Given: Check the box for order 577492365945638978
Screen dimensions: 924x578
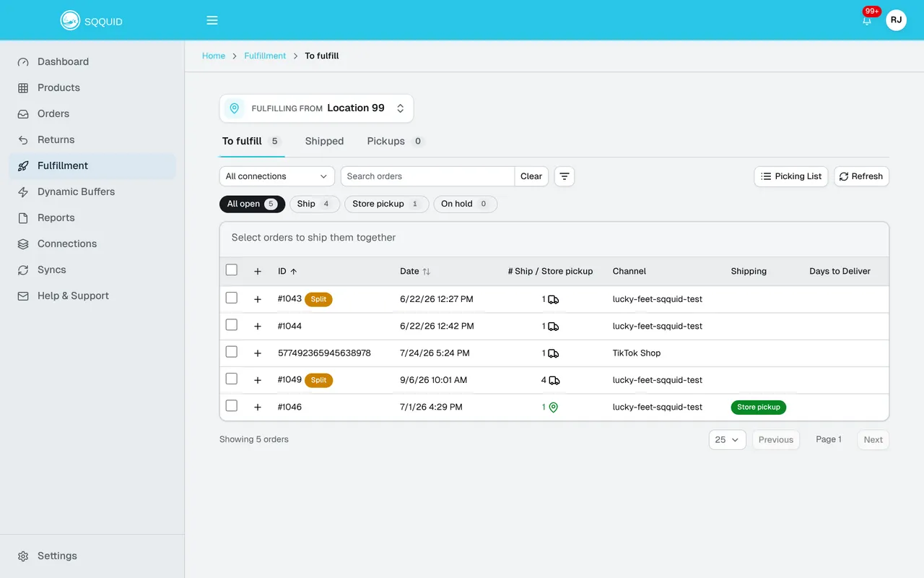Looking at the screenshot, I should click(232, 352).
